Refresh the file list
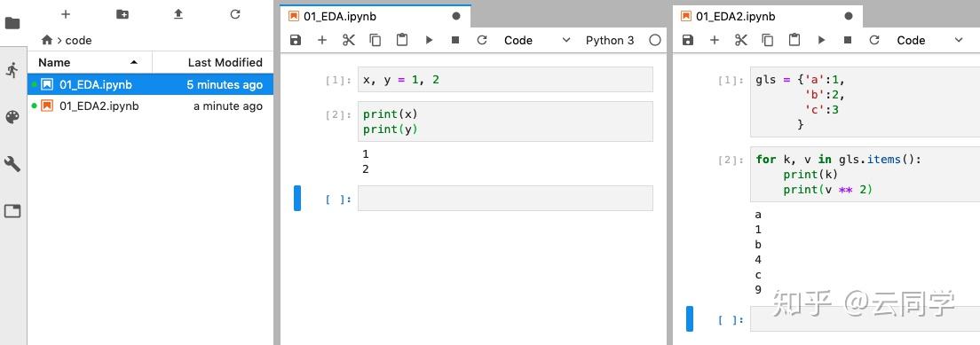 click(235, 14)
